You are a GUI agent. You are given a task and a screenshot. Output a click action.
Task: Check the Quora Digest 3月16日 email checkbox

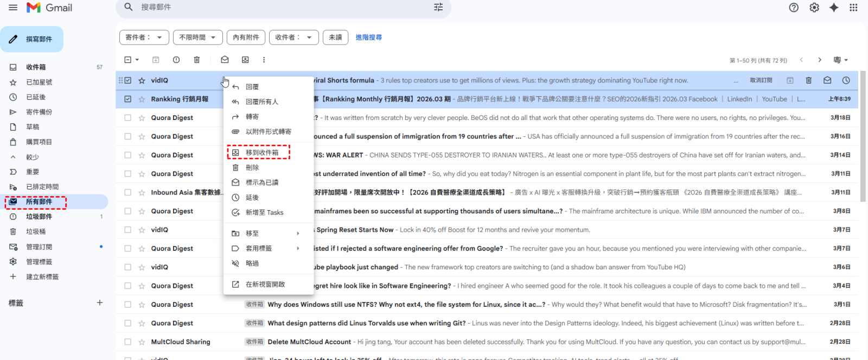click(x=127, y=136)
